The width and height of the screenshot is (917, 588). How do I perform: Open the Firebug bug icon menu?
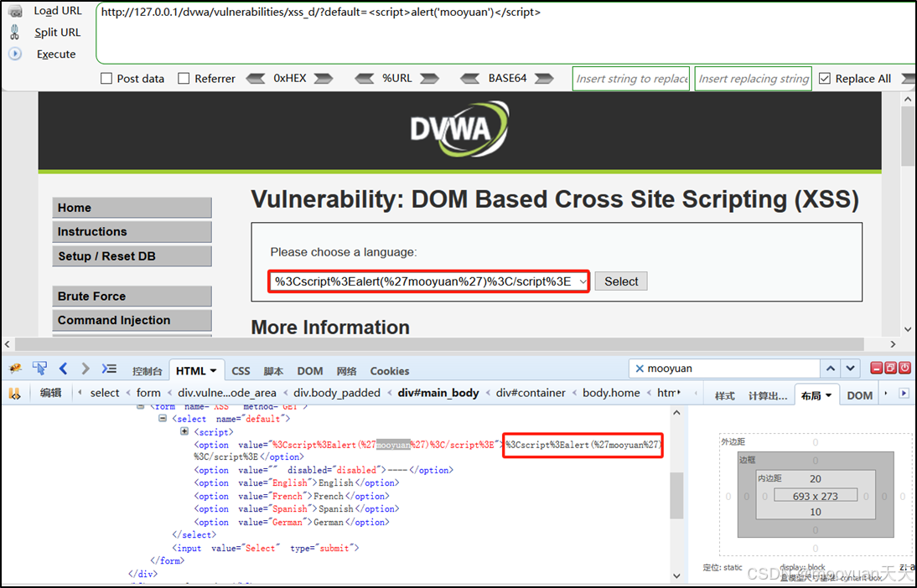[15, 369]
